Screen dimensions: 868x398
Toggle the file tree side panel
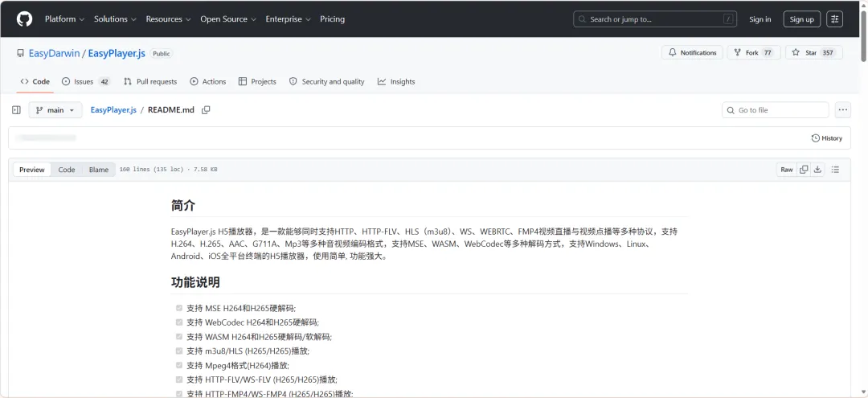pyautogui.click(x=17, y=110)
